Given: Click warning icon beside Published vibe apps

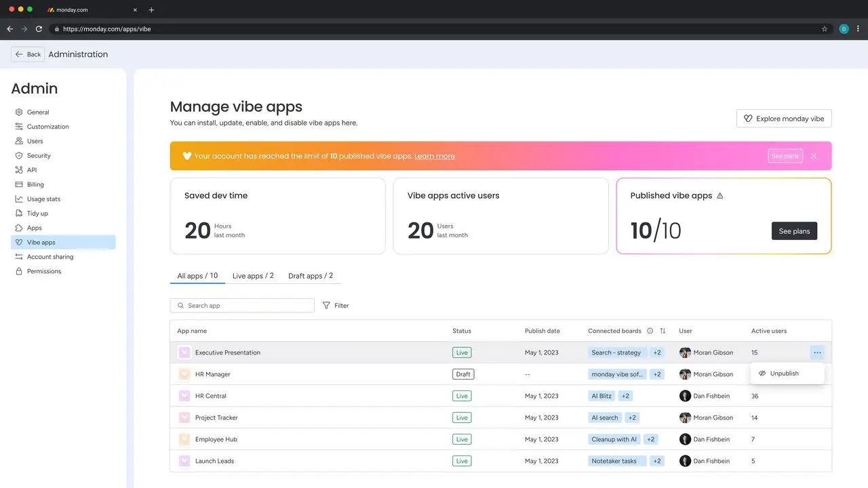Looking at the screenshot, I should (x=720, y=196).
